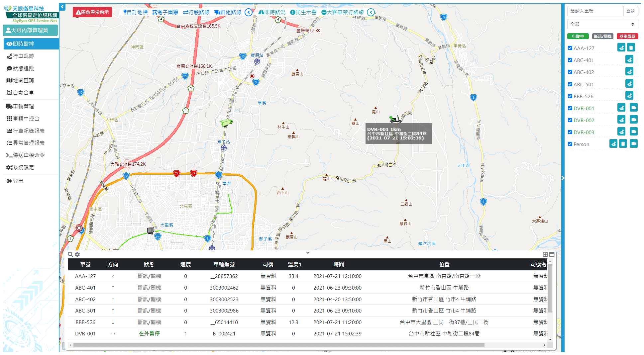The height and width of the screenshot is (355, 644).
Task: Uncheck the Person checkbox
Action: (x=570, y=144)
